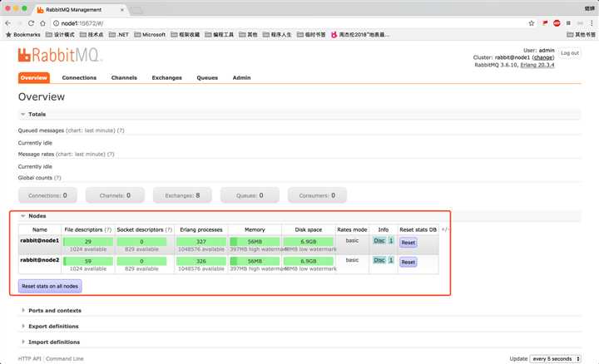
Task: Open the Queues tab
Action: 207,77
